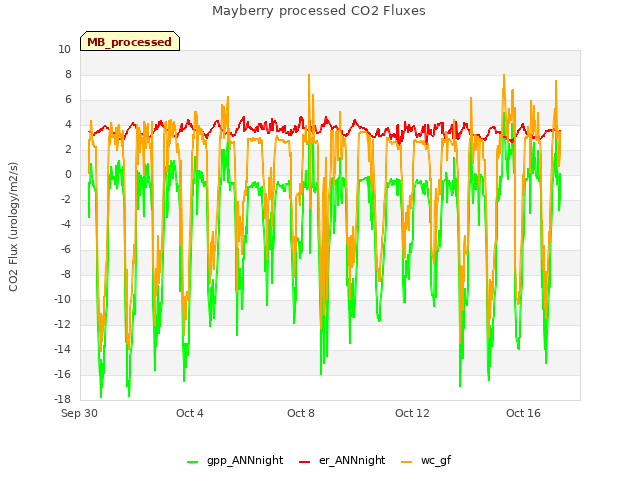This screenshot has height=480, width=640.
Task: Click the MB_processed label box
Action: [130, 41]
